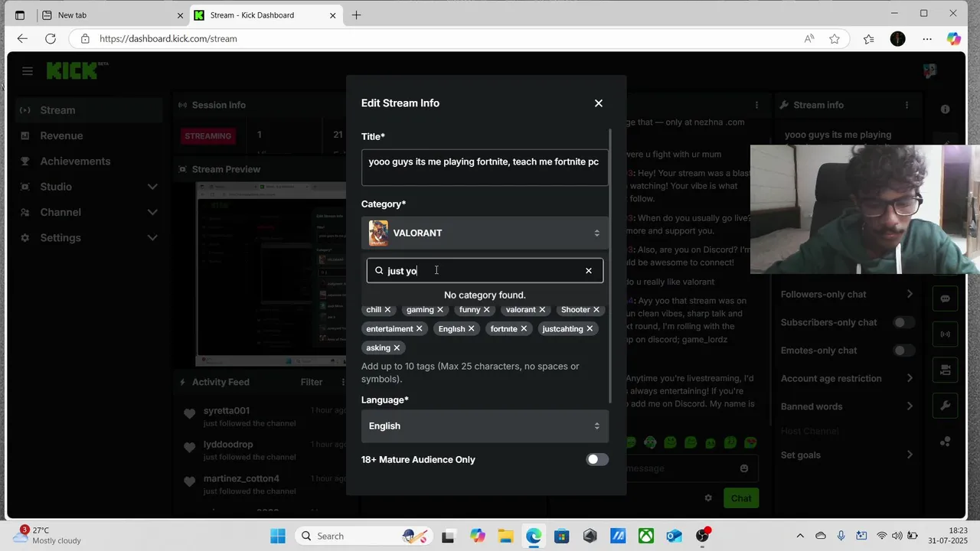This screenshot has height=551, width=980.
Task: Remove the funny tag
Action: click(x=486, y=310)
